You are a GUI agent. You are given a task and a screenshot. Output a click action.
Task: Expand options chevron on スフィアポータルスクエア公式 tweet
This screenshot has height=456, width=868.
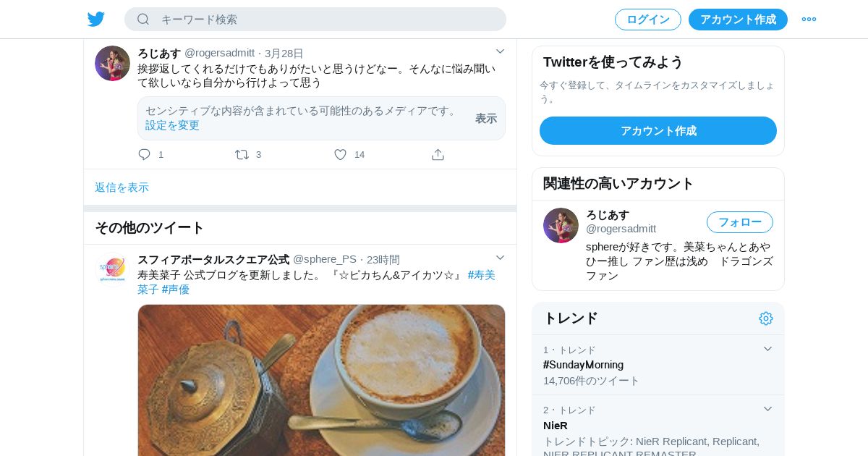pos(500,258)
